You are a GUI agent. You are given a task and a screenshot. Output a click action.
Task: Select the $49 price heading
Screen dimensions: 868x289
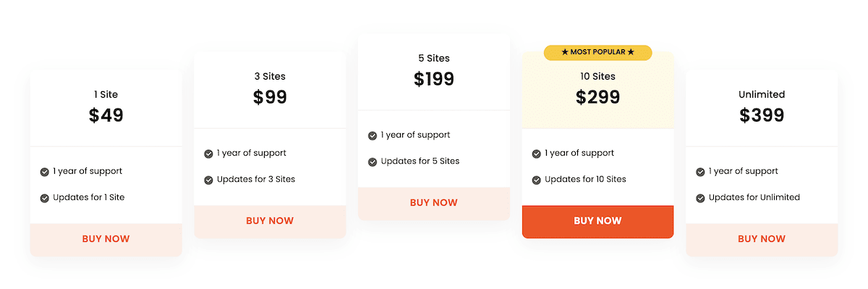click(x=106, y=115)
